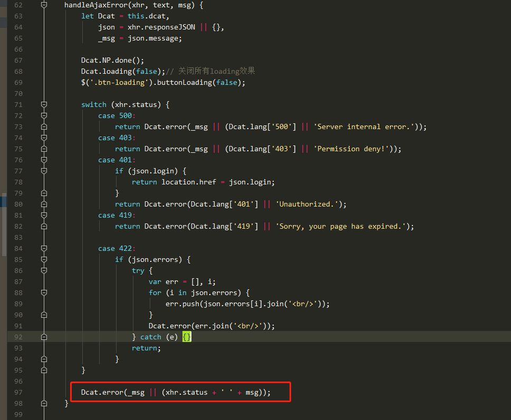This screenshot has height=420, width=511.
Task: Click '.btn-loading' selector string
Action: pyautogui.click(x=119, y=83)
